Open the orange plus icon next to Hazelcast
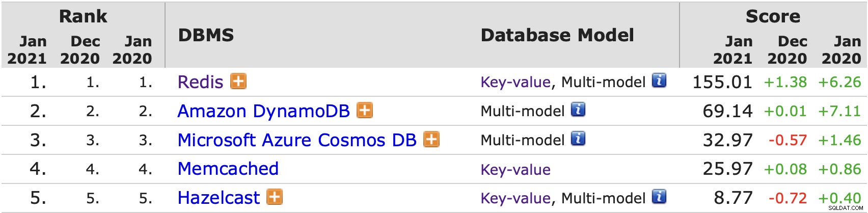This screenshot has width=868, height=213. (275, 197)
